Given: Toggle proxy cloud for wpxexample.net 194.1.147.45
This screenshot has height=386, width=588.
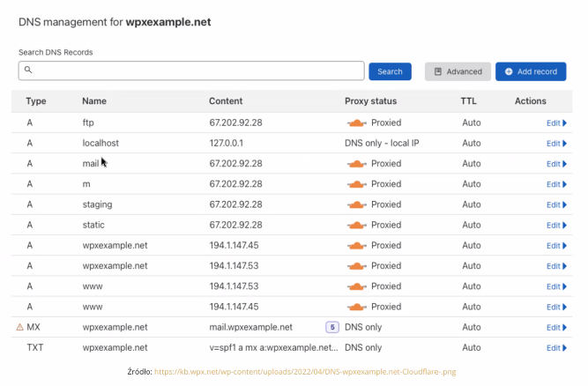Looking at the screenshot, I should tap(357, 246).
